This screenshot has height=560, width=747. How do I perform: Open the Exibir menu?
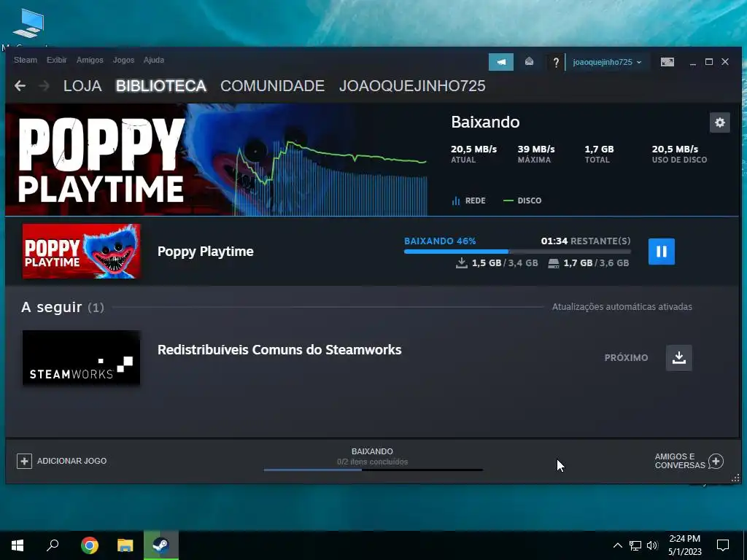click(x=57, y=60)
